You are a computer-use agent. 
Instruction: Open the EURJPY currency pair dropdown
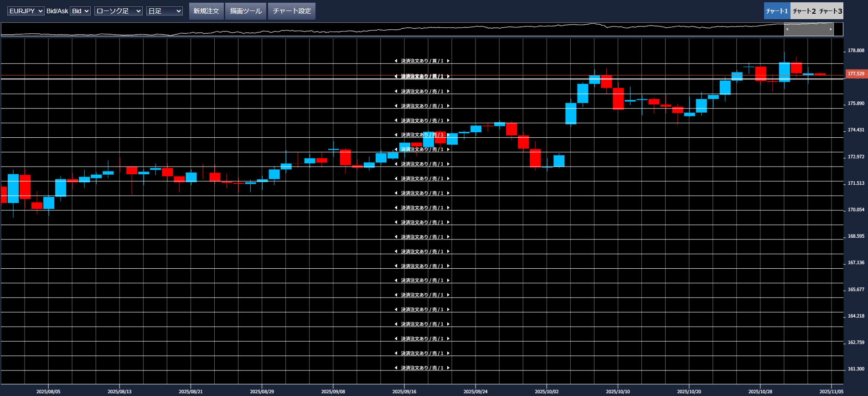pyautogui.click(x=26, y=11)
